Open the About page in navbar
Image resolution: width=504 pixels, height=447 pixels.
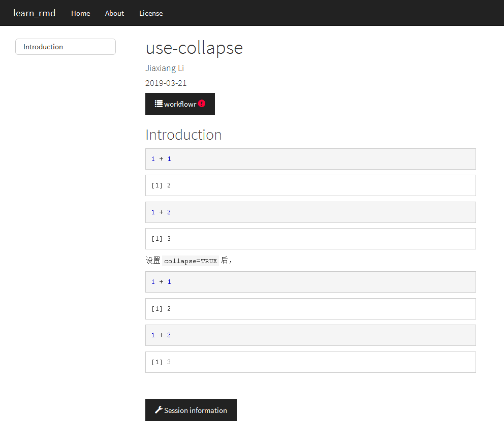114,13
